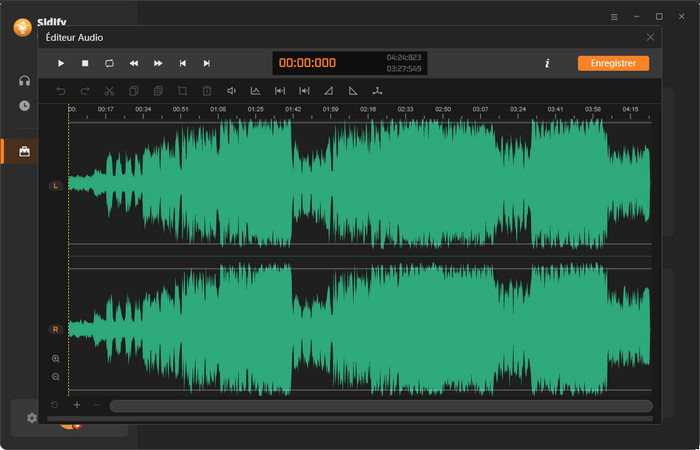700x450 pixels.
Task: Click the horizontal waveform scrollbar
Action: [380, 406]
